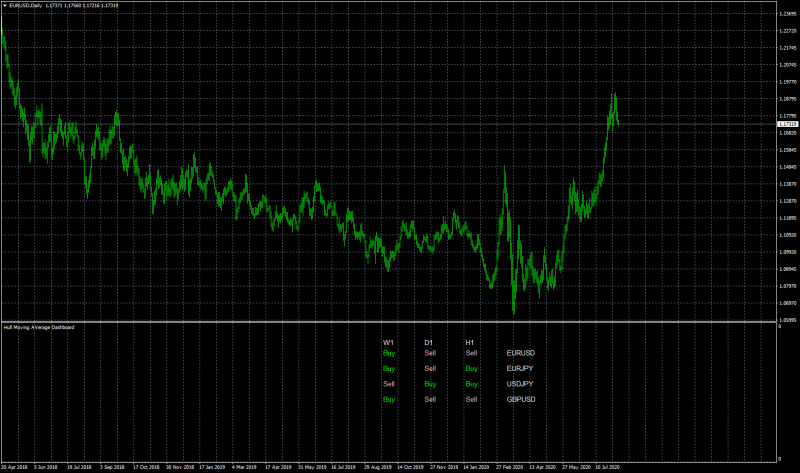Click the EURUSD,Daily chart title text
This screenshot has width=800, height=473.
click(26, 6)
